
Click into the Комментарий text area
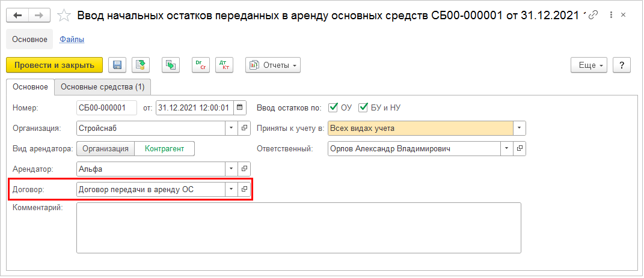[x=298, y=228]
